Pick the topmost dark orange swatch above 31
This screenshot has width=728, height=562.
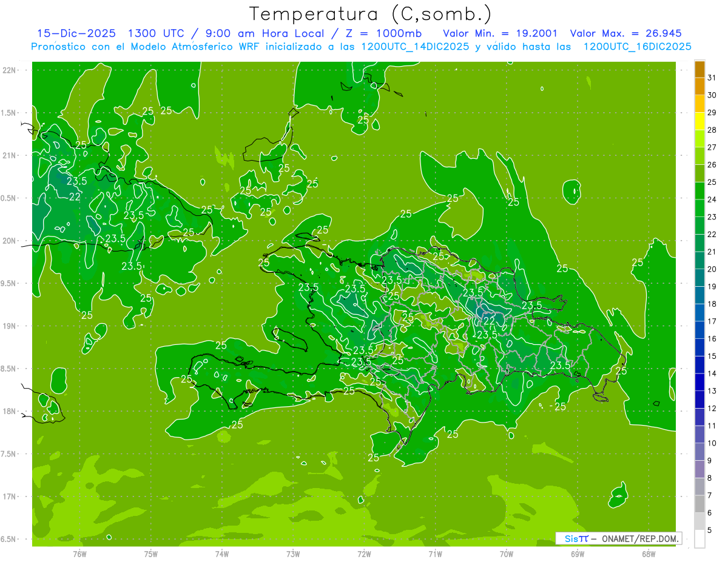[x=699, y=69]
